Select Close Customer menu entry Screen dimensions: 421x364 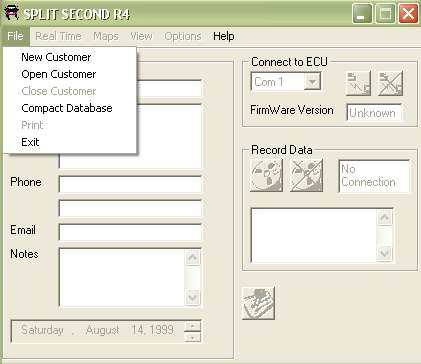[x=70, y=91]
